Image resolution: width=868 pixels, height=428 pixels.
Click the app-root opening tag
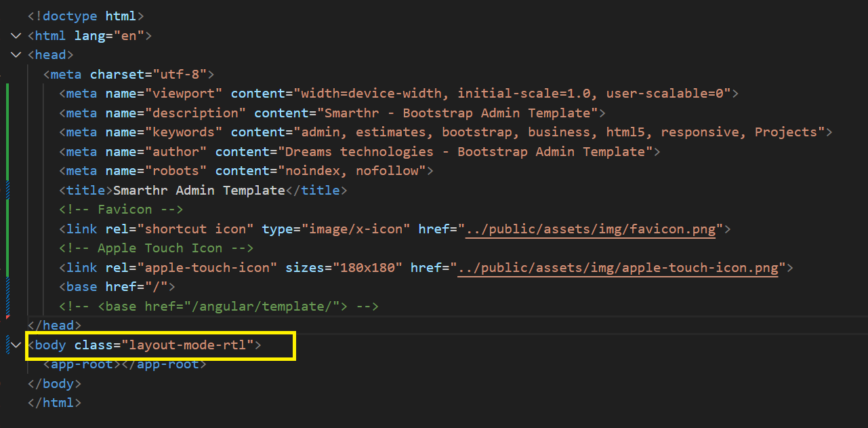[81, 365]
